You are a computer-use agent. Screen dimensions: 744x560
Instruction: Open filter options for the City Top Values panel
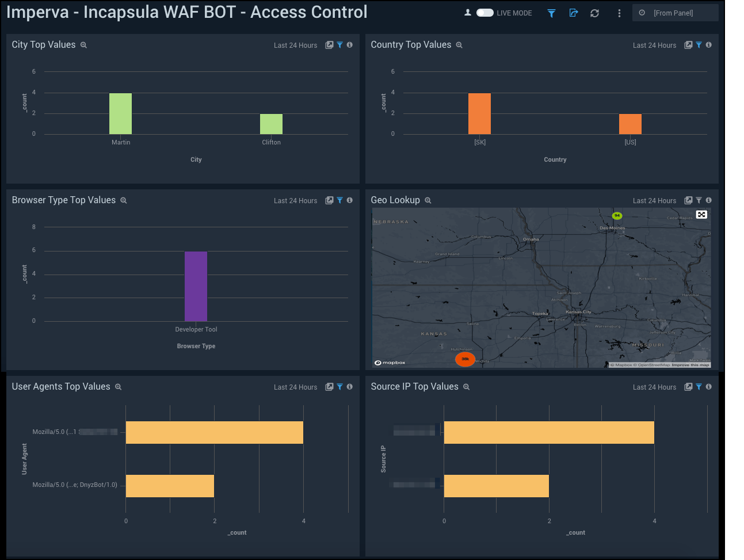coord(339,44)
